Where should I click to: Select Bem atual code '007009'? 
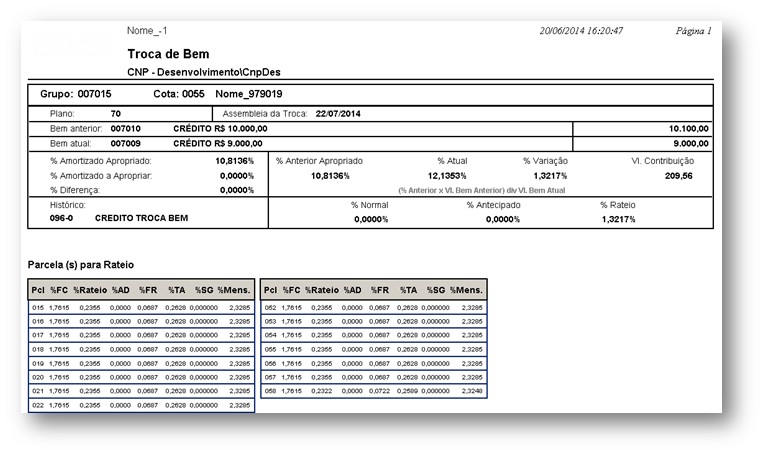[126, 144]
